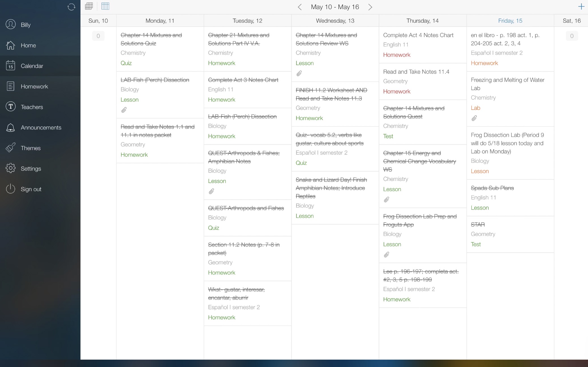Open Complete Act 4 Notes Chart assignment
This screenshot has height=367, width=588.
point(418,35)
